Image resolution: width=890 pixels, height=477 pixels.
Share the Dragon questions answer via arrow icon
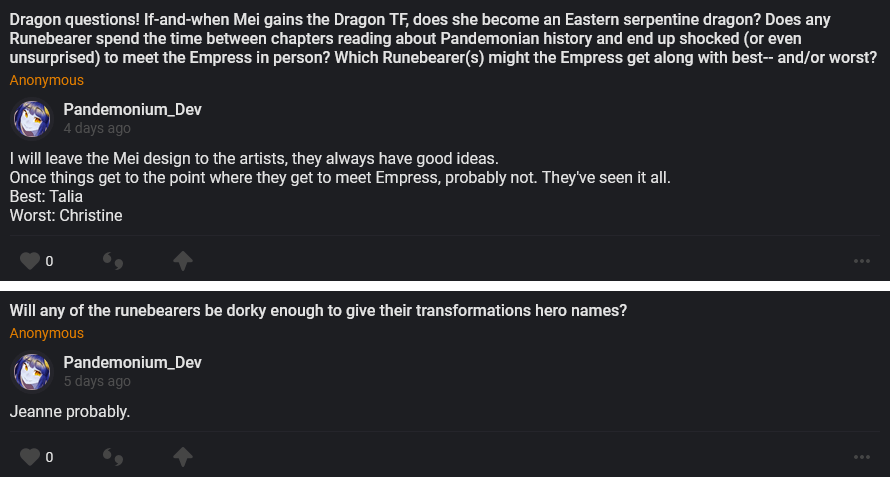[x=182, y=261]
